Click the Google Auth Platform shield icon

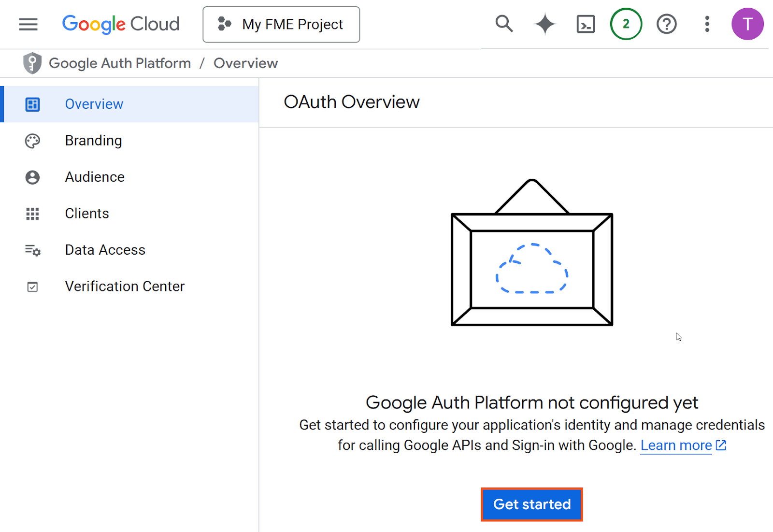click(x=32, y=63)
